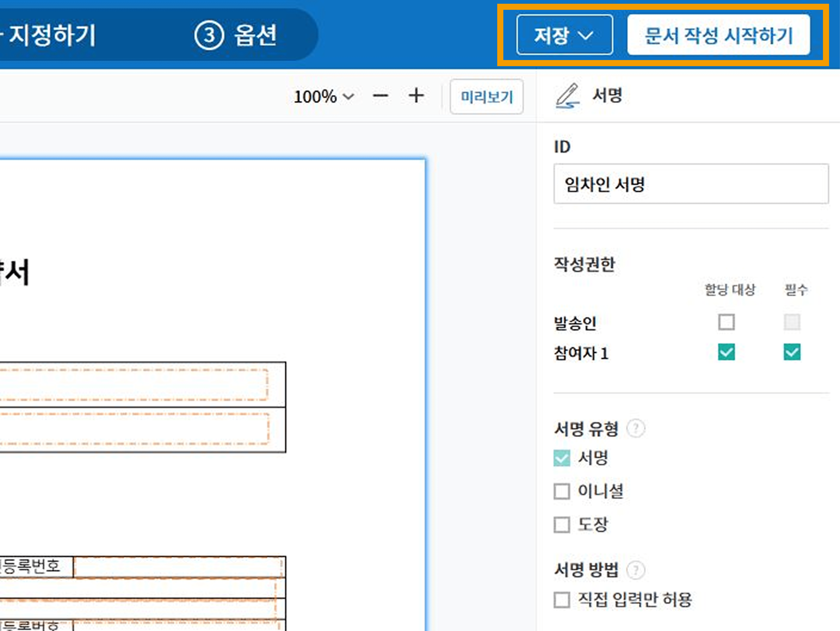Click the 미리보기 preview button
Viewport: 840px width, 631px height.
487,97
